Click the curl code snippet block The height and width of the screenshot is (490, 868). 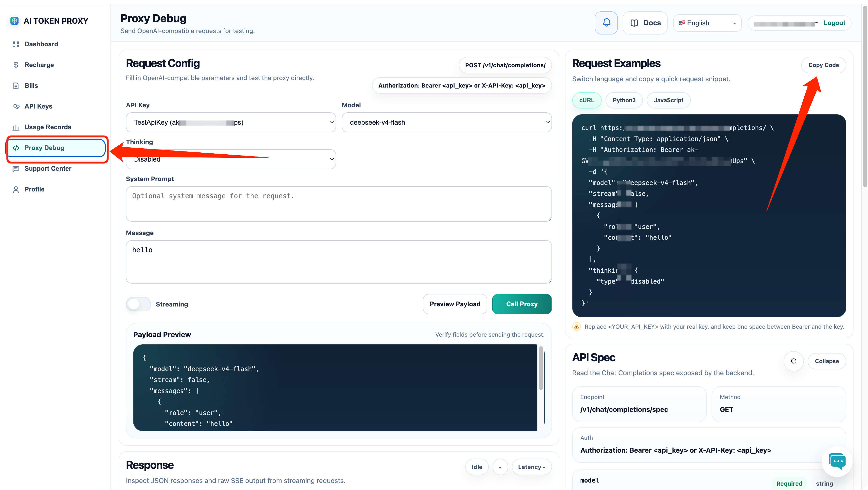coord(709,216)
